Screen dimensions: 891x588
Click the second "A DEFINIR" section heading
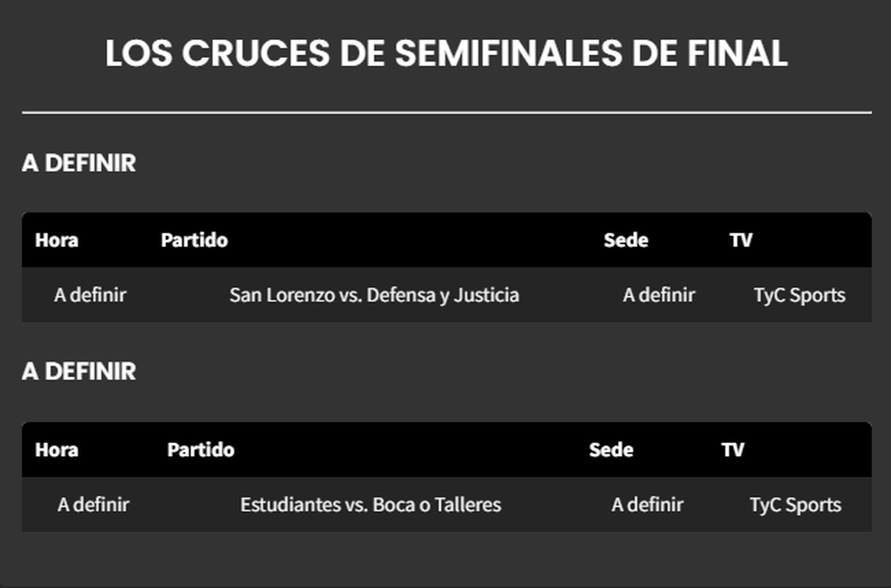pyautogui.click(x=79, y=372)
